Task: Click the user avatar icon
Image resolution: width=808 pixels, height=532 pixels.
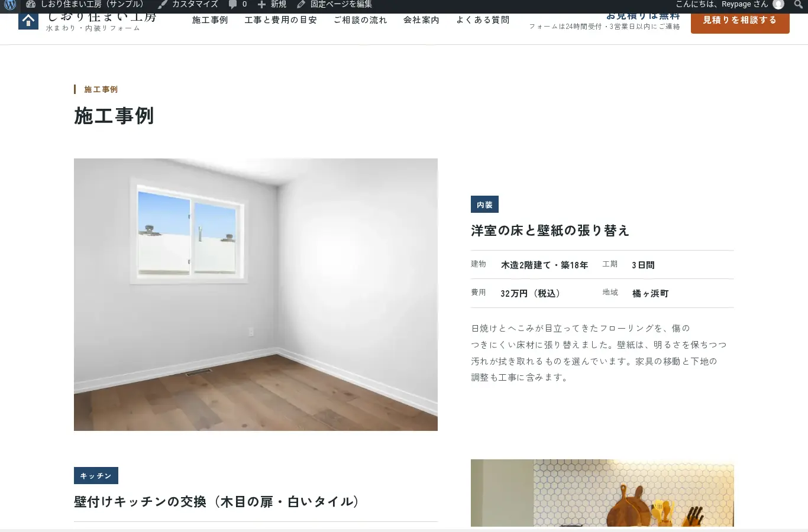Action: (x=778, y=4)
